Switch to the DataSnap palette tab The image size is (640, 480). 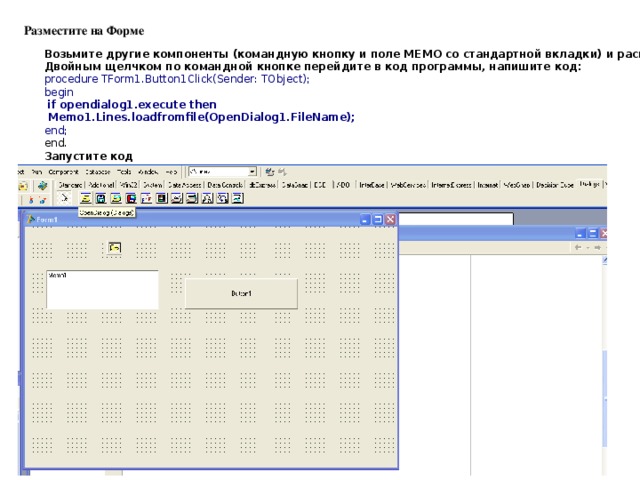pyautogui.click(x=295, y=185)
